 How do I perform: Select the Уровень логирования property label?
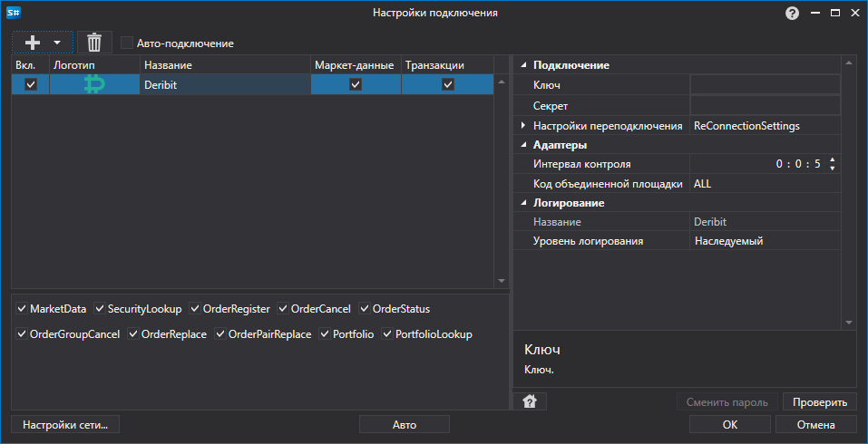(x=589, y=241)
